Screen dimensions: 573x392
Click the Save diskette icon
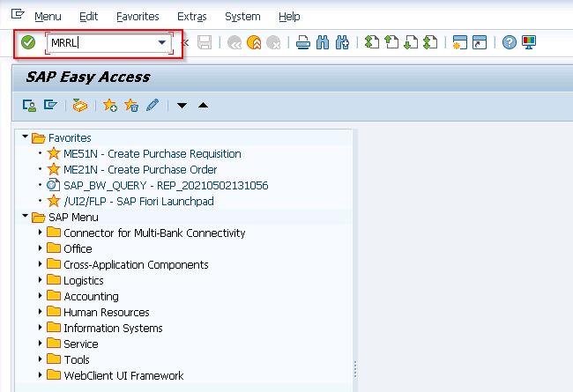205,43
